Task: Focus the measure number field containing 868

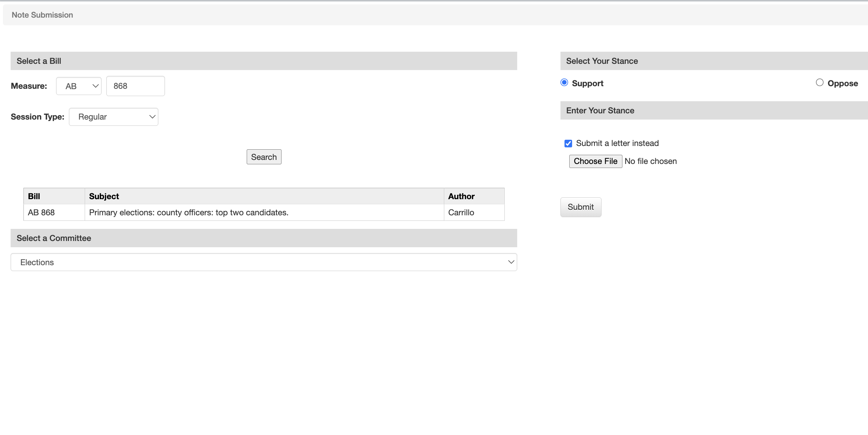Action: coord(136,86)
